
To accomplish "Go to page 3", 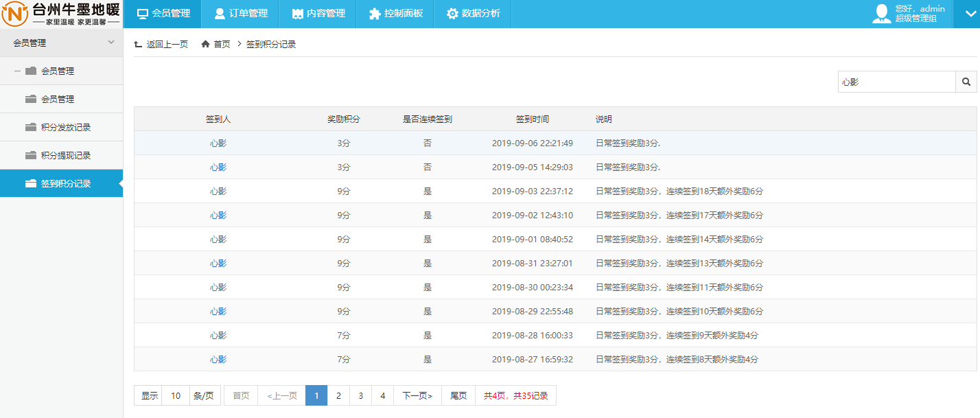I will click(360, 395).
